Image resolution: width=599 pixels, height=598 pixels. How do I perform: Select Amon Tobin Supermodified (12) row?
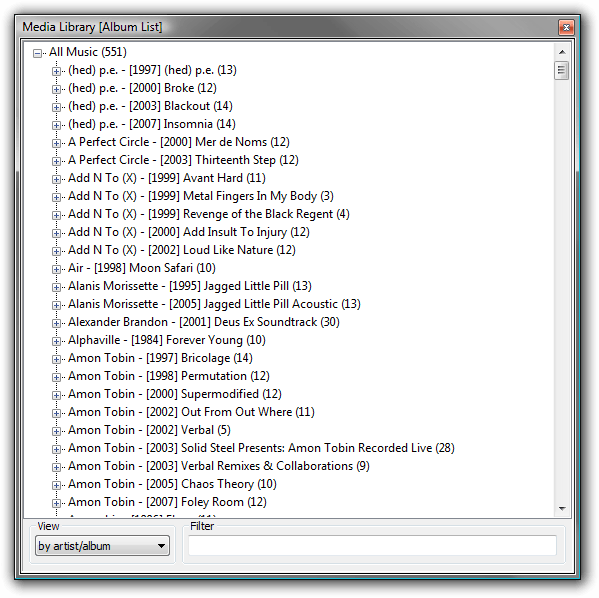point(175,394)
